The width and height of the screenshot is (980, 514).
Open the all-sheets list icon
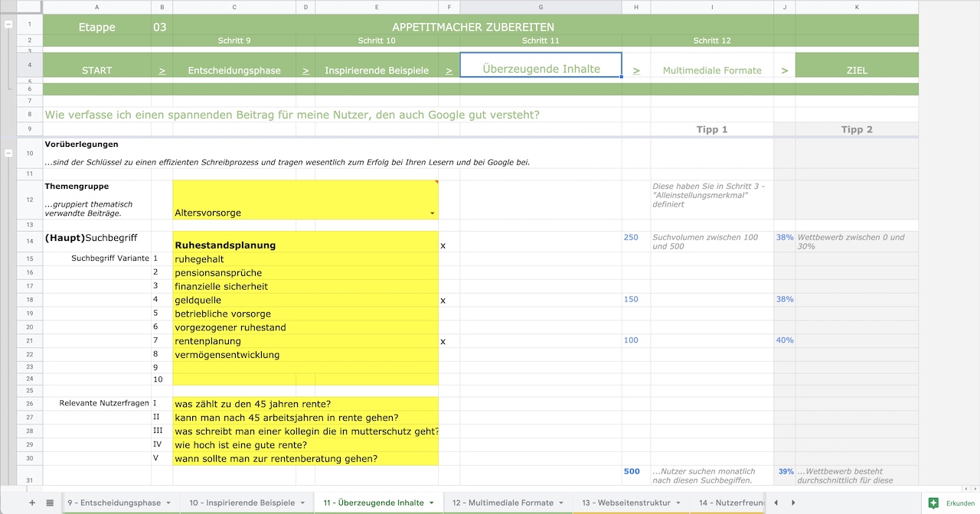pyautogui.click(x=50, y=503)
